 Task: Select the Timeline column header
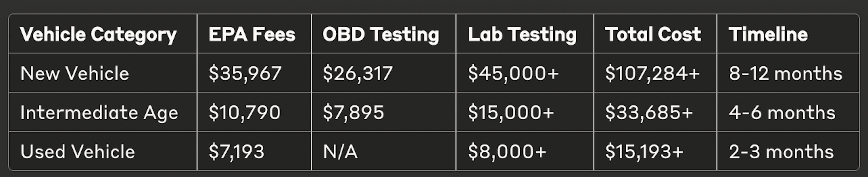768,34
